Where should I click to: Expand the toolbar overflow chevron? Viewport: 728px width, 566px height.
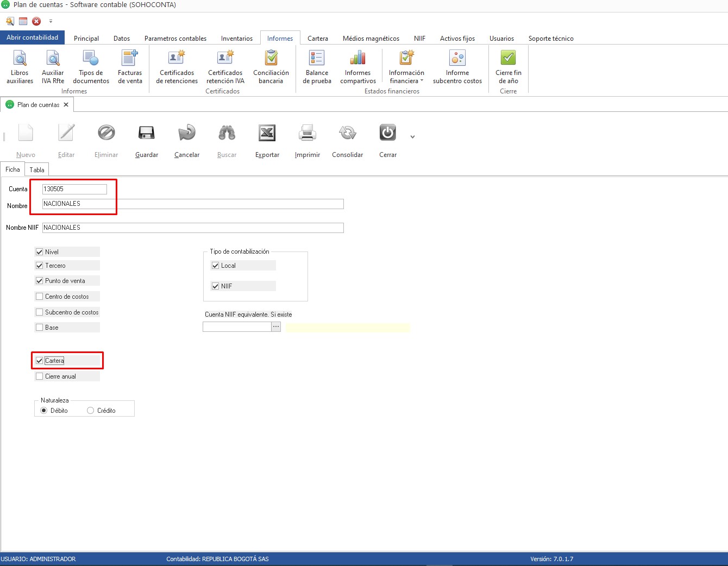point(412,137)
